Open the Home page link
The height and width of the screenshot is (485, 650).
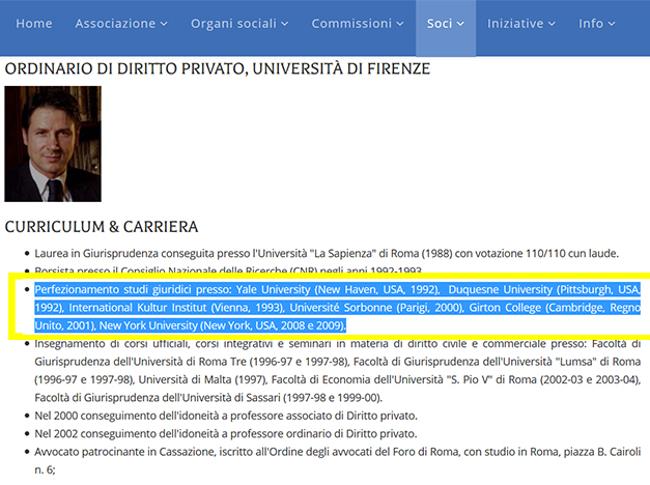coord(34,23)
